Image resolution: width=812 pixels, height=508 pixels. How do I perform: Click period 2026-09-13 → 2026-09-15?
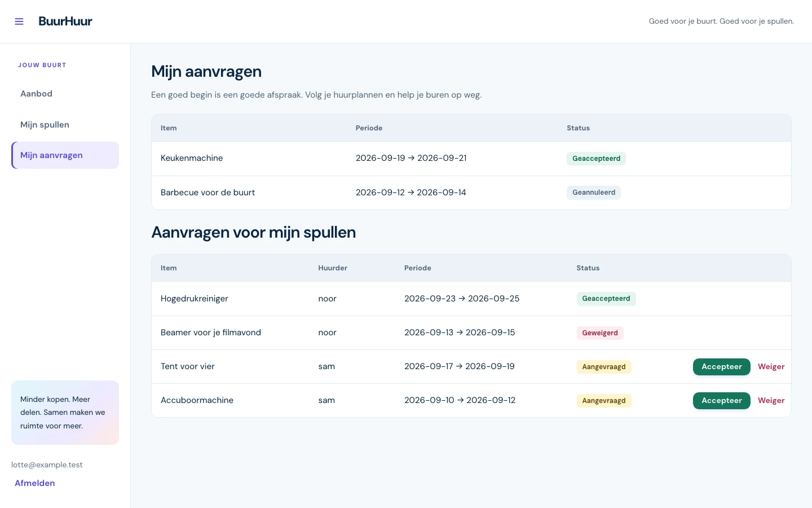(460, 332)
